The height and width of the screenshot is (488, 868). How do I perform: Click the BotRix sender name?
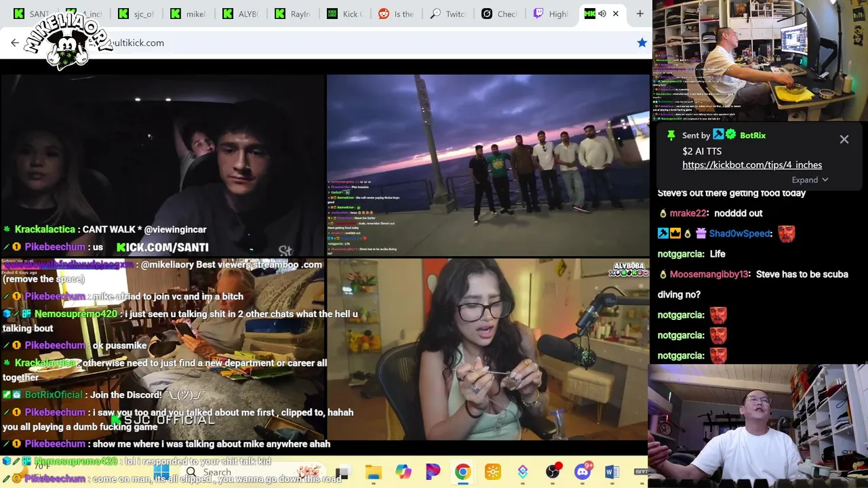(753, 135)
